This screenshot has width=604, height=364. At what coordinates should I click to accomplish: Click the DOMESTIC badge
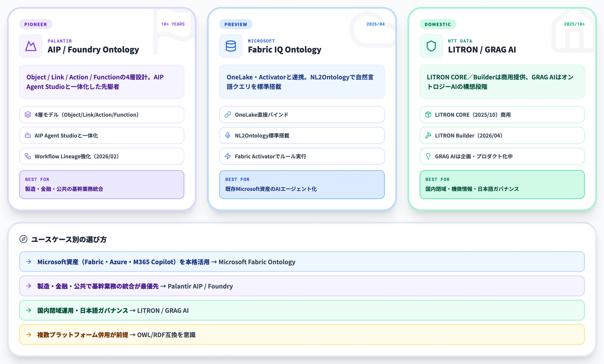click(x=438, y=24)
